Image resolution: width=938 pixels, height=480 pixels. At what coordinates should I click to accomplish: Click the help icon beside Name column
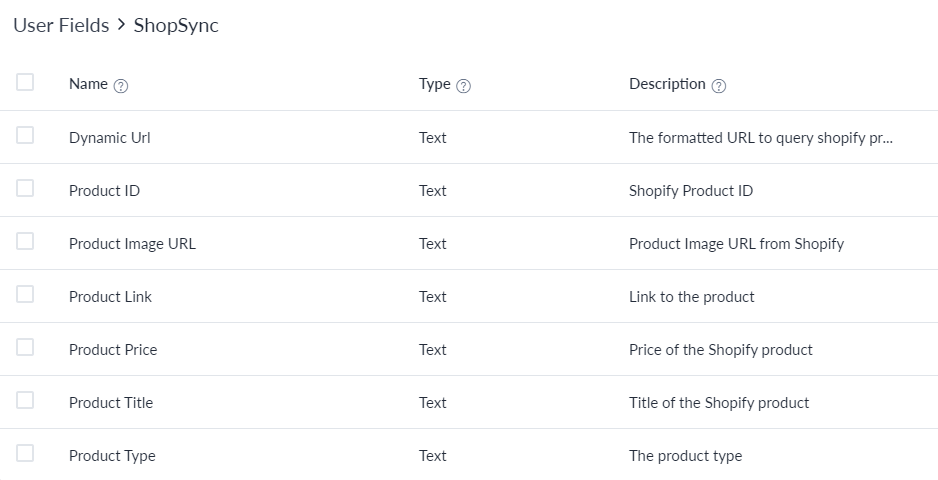click(121, 86)
